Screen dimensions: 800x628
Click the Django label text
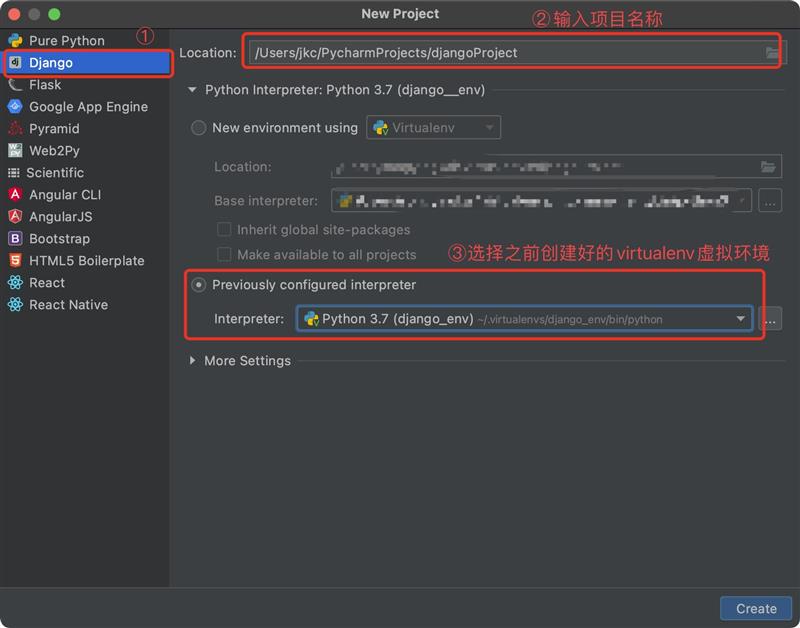(51, 63)
